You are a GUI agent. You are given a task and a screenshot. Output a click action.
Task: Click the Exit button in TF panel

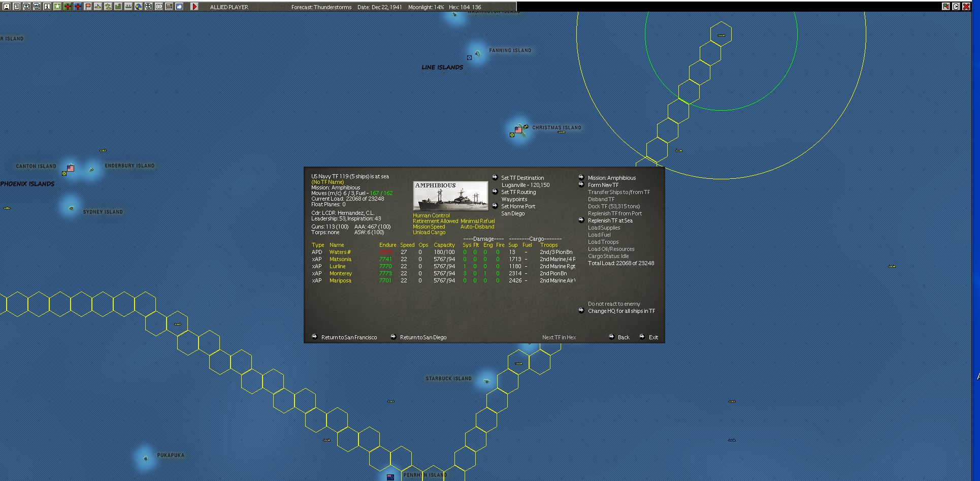click(653, 337)
